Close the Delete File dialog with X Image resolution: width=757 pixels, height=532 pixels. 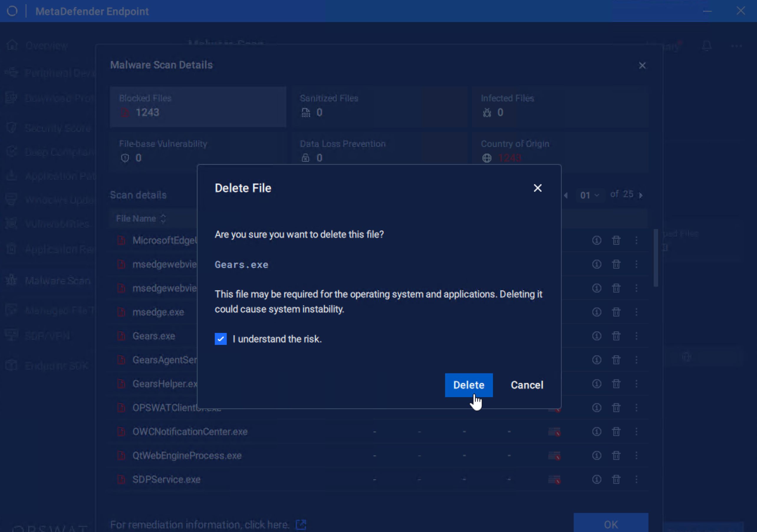(537, 188)
